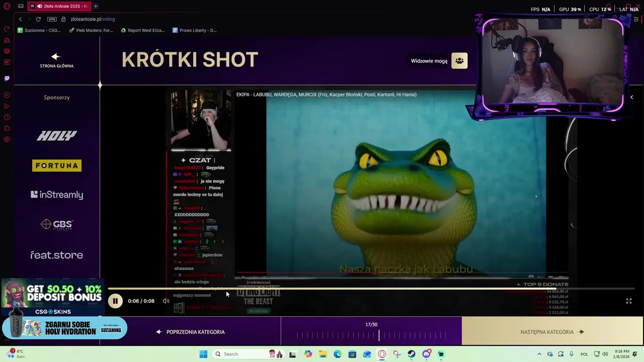Open the Twitch sidebar icon

pos(7,78)
